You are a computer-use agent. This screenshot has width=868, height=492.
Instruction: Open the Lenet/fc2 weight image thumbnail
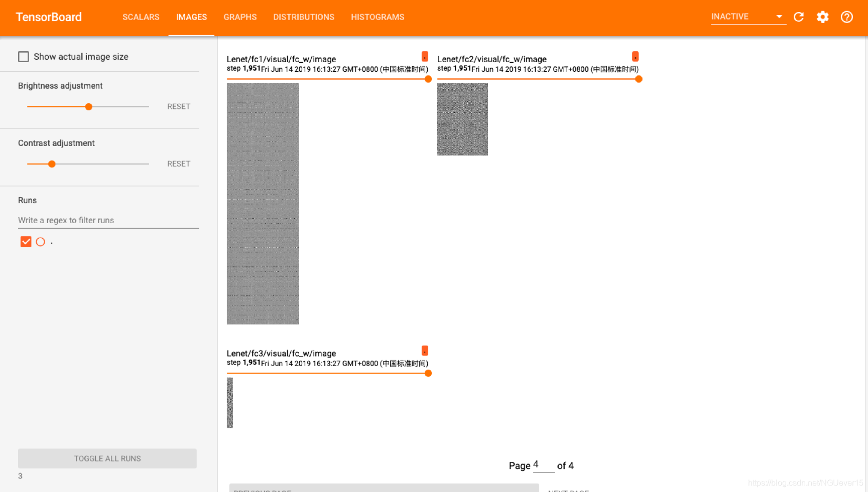tap(462, 119)
